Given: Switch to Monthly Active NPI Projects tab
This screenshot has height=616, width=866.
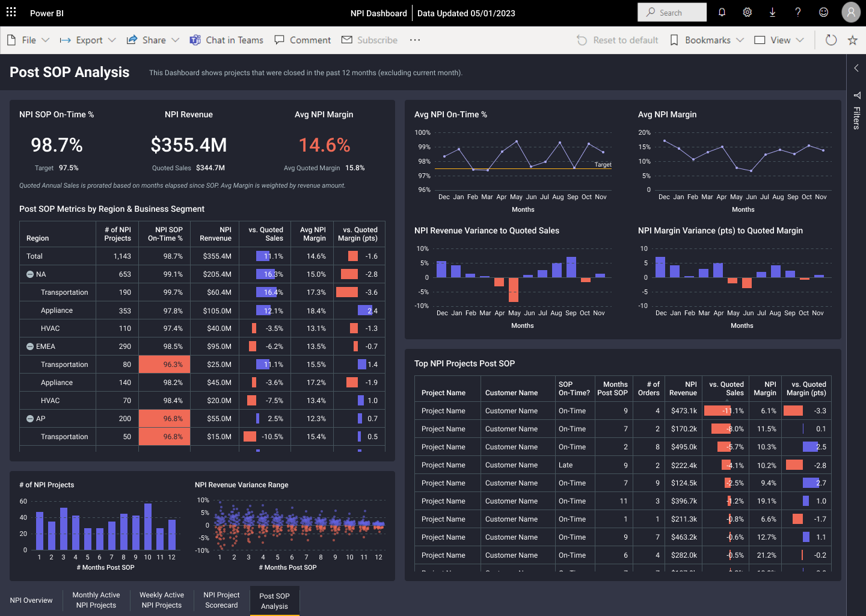Looking at the screenshot, I should pos(96,600).
